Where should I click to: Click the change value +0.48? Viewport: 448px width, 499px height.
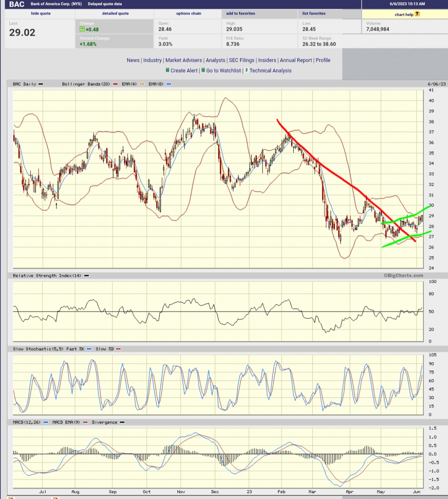[x=92, y=29]
